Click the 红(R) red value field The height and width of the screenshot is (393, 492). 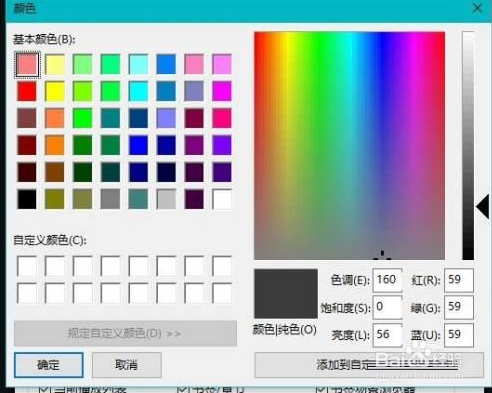click(x=459, y=280)
